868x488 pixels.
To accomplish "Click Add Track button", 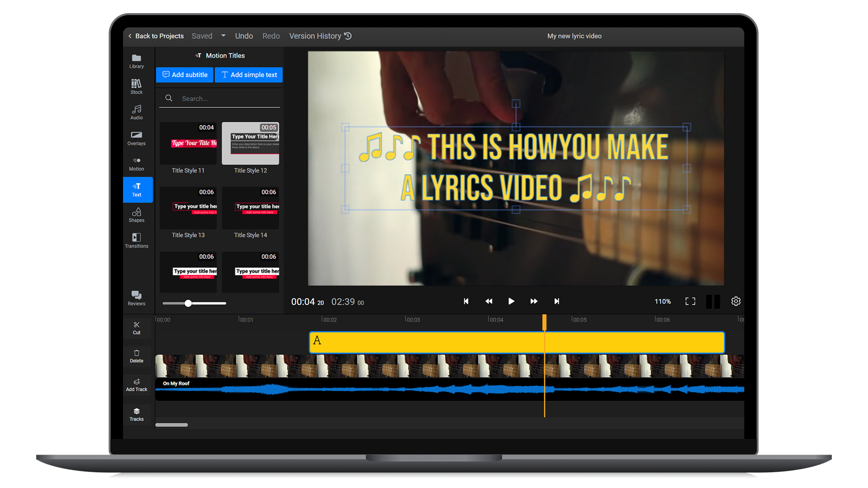I will (137, 385).
